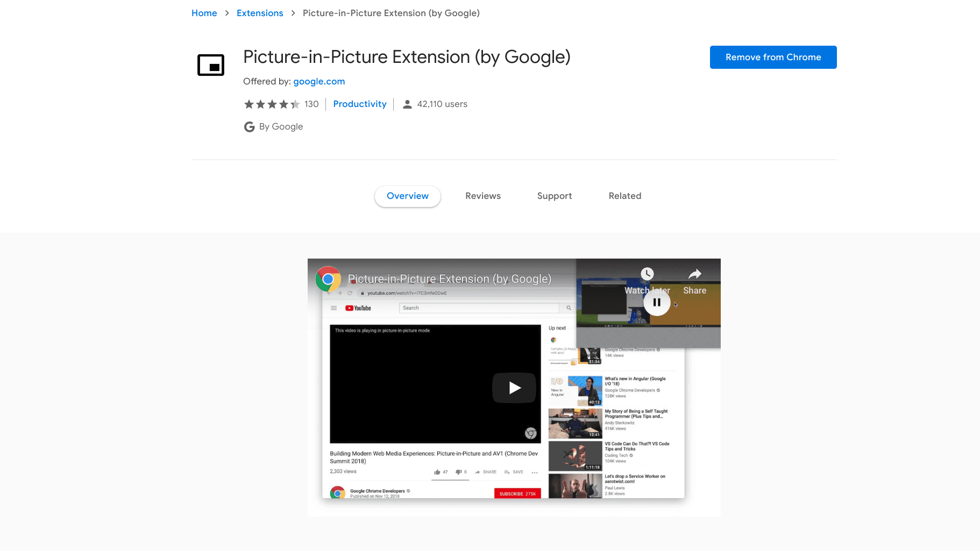Click the star rating next to 130
Image resolution: width=980 pixels, height=551 pixels.
click(x=272, y=104)
